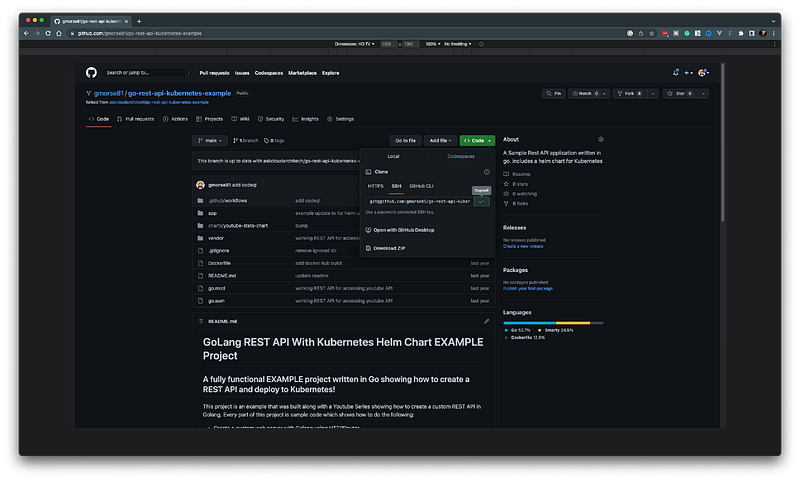View the 1 branch link
The image size is (800, 481).
click(x=245, y=140)
